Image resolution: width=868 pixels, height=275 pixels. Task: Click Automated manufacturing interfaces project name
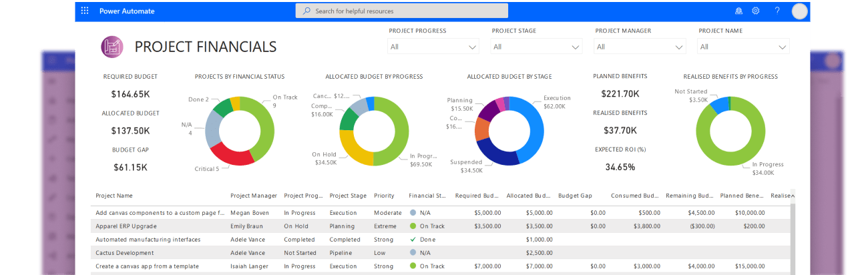[x=148, y=240]
